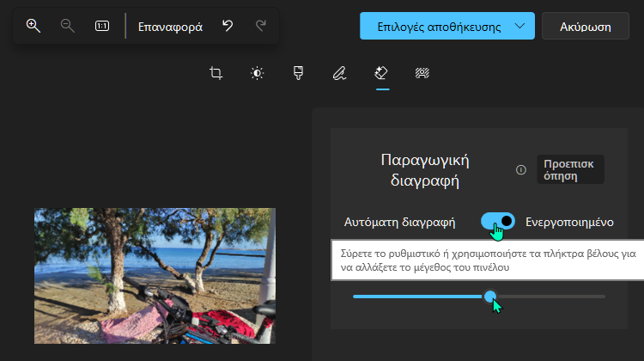Show the photo at 1:1 actual size
Image resolution: width=644 pixels, height=361 pixels.
[x=102, y=27]
